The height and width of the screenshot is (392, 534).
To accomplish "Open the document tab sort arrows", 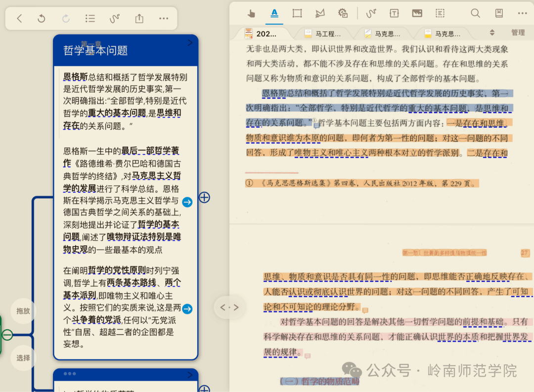I will (x=492, y=33).
